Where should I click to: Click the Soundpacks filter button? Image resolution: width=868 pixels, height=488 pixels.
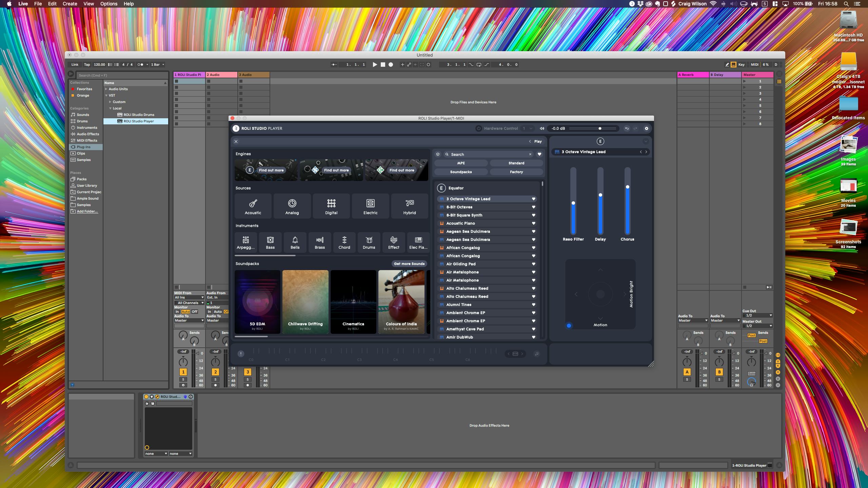[461, 172]
